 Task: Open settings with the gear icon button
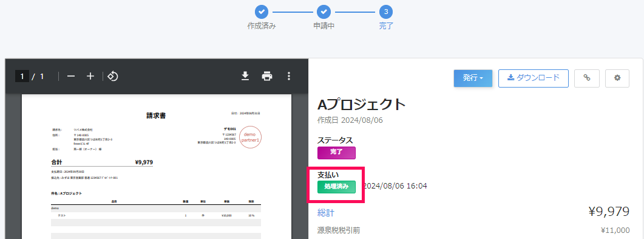point(617,78)
